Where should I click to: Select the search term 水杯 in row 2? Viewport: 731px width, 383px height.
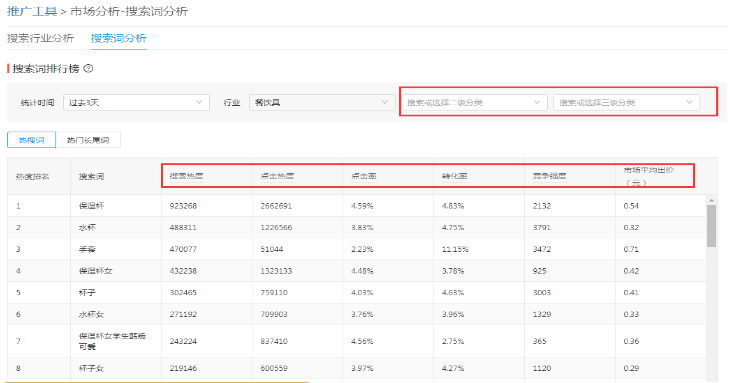click(x=87, y=228)
